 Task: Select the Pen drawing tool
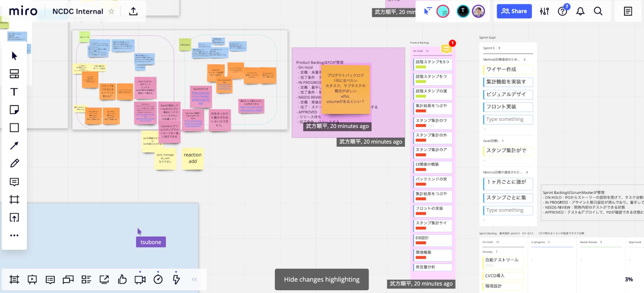click(x=14, y=163)
